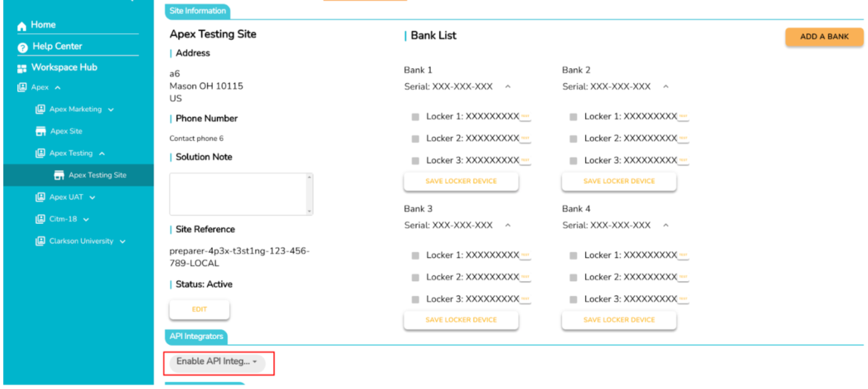Select the API Integrators tab
Screen dimensions: 868x389
pos(196,336)
